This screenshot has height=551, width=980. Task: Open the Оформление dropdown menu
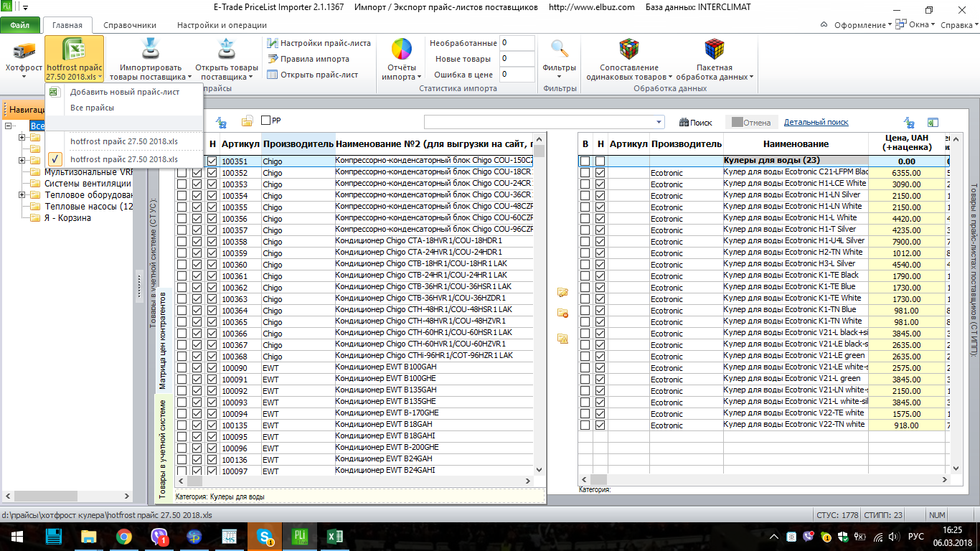(862, 24)
